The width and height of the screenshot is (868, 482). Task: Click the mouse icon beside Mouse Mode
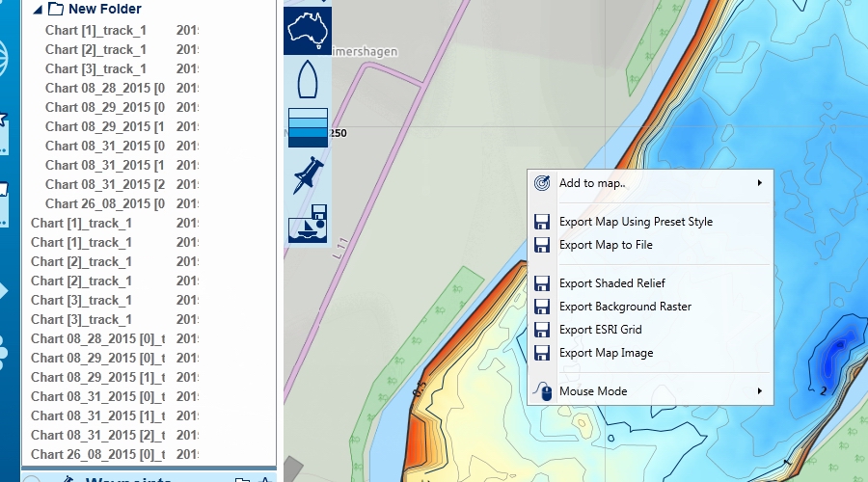pyautogui.click(x=542, y=391)
